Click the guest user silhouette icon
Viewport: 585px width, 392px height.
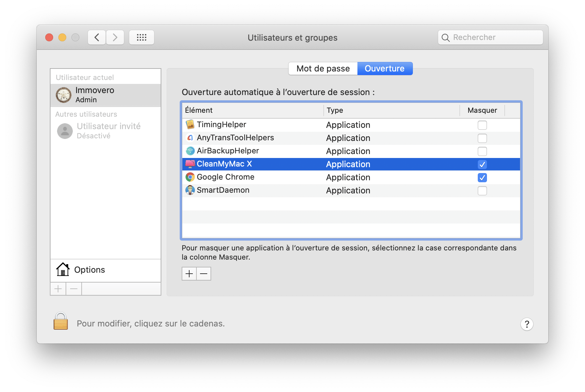pos(65,131)
